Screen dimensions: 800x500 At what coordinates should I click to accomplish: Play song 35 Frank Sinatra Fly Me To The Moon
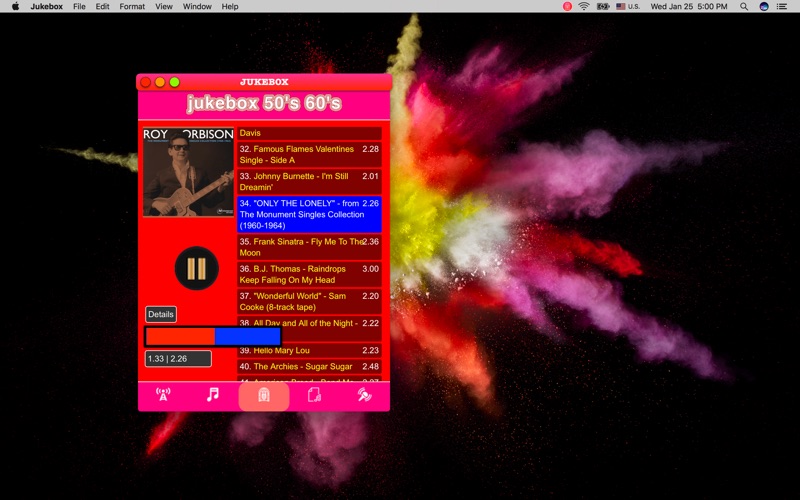point(309,247)
